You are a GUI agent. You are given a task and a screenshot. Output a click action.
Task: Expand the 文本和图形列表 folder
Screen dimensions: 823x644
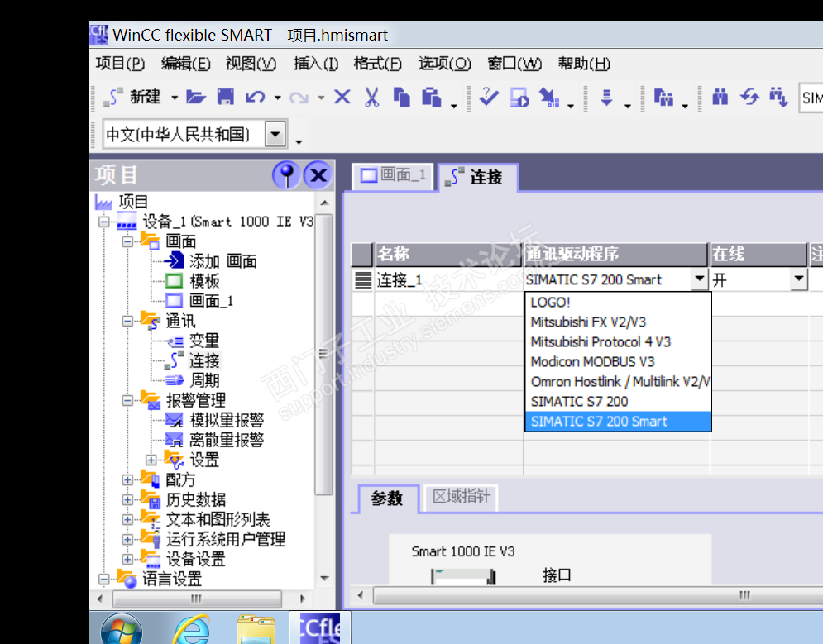127,519
